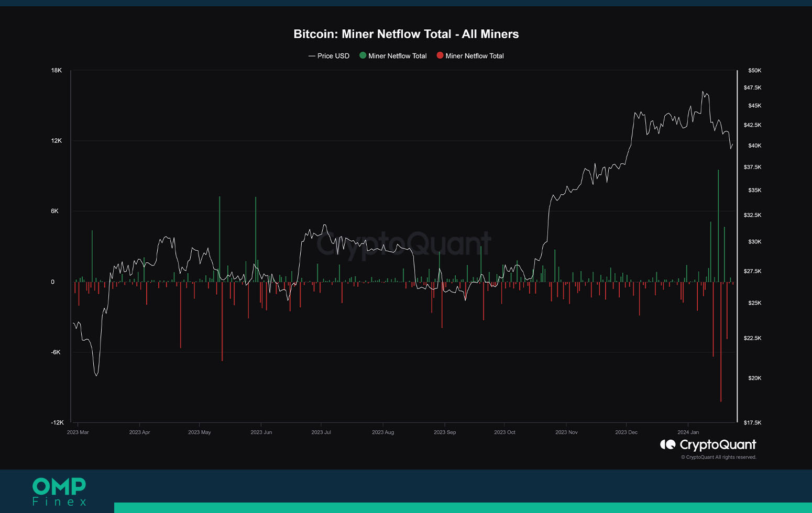This screenshot has height=513, width=812.
Task: Click '© CryptoQuant All rights reserved.' text
Action: pos(719,457)
